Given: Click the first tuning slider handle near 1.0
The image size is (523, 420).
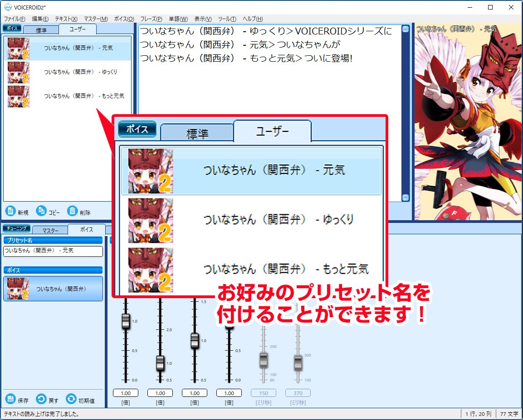Looking at the screenshot, I should 126,321.
